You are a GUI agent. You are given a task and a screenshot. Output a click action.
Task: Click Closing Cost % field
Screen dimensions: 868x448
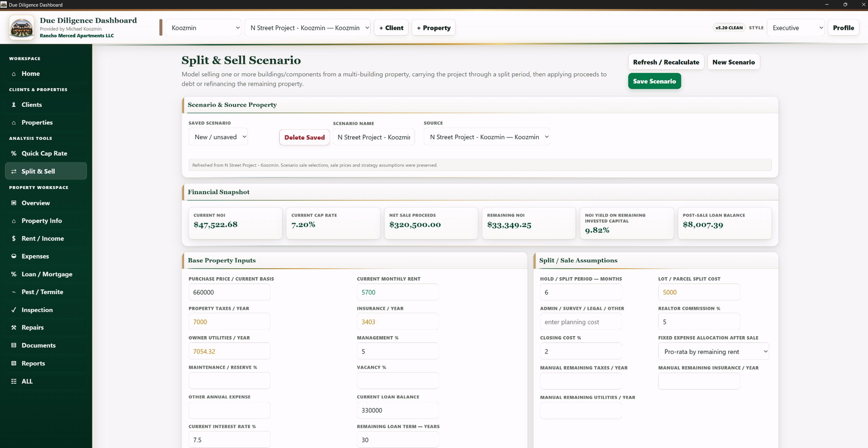point(581,351)
